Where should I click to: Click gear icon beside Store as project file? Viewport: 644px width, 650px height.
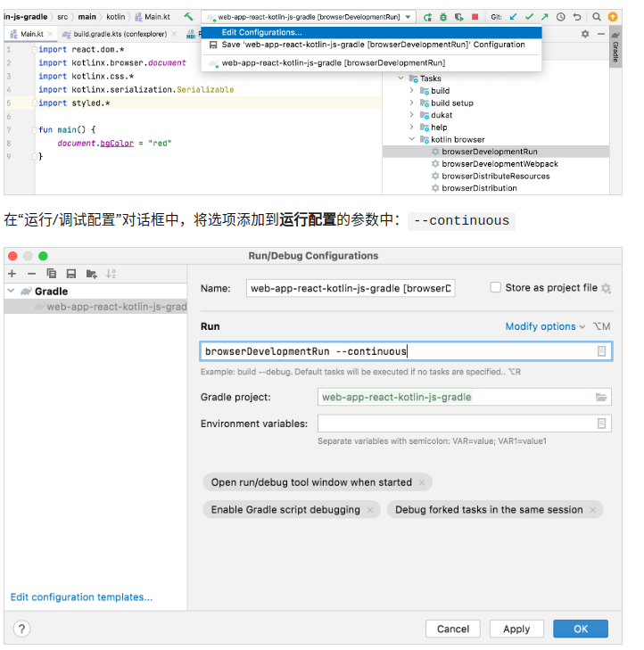(607, 288)
